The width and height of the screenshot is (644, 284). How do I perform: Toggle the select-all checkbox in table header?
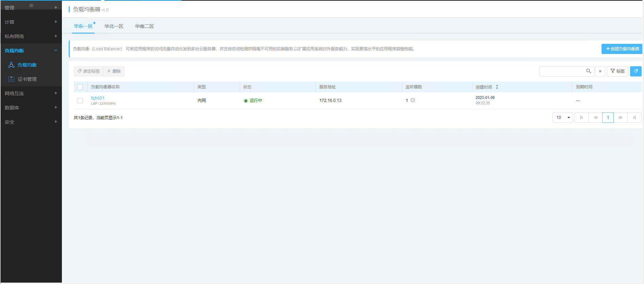pos(80,87)
